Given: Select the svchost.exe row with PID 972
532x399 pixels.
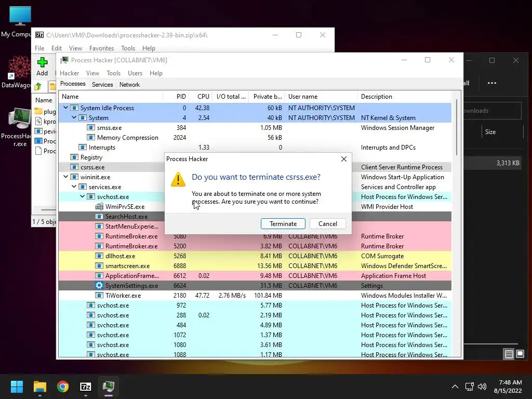Looking at the screenshot, I should pos(255,305).
